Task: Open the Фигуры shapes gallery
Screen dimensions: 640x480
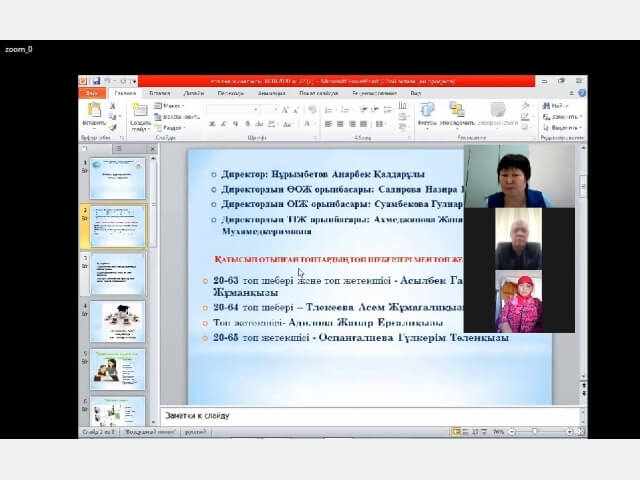Action: (x=427, y=110)
